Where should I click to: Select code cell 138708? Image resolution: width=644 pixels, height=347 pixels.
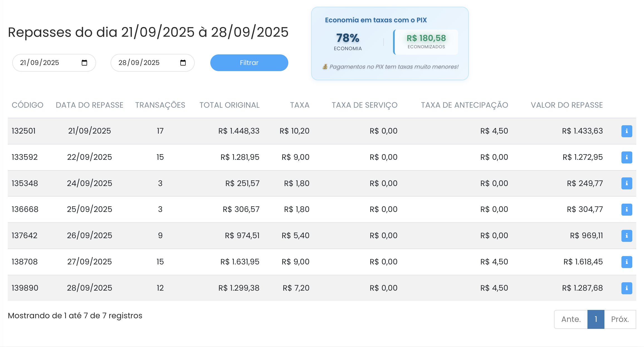(x=25, y=262)
